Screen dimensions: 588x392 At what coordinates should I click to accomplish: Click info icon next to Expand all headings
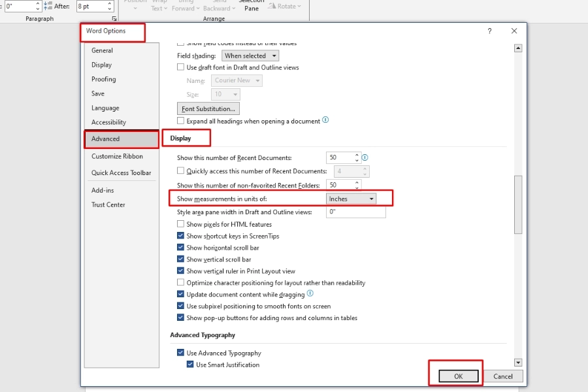pyautogui.click(x=325, y=120)
